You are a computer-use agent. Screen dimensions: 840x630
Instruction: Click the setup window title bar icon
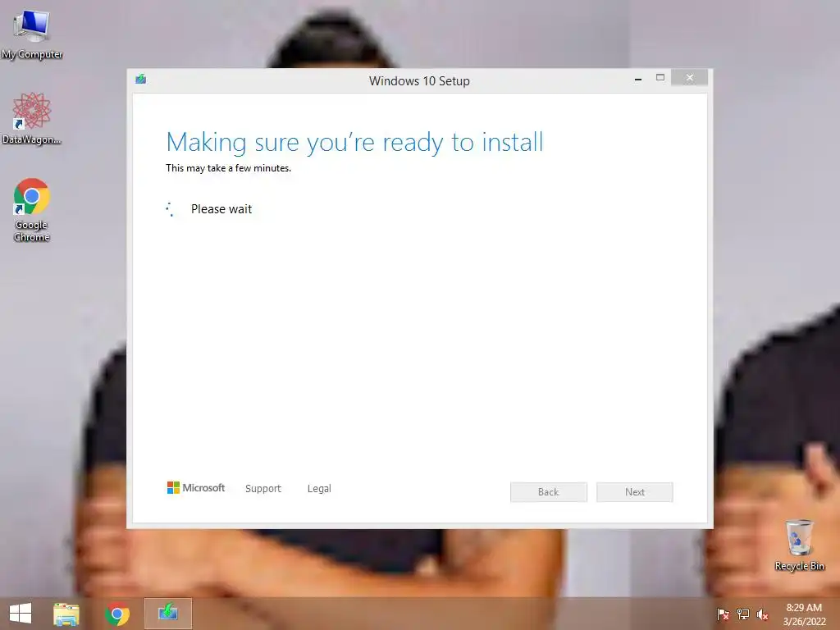click(141, 80)
